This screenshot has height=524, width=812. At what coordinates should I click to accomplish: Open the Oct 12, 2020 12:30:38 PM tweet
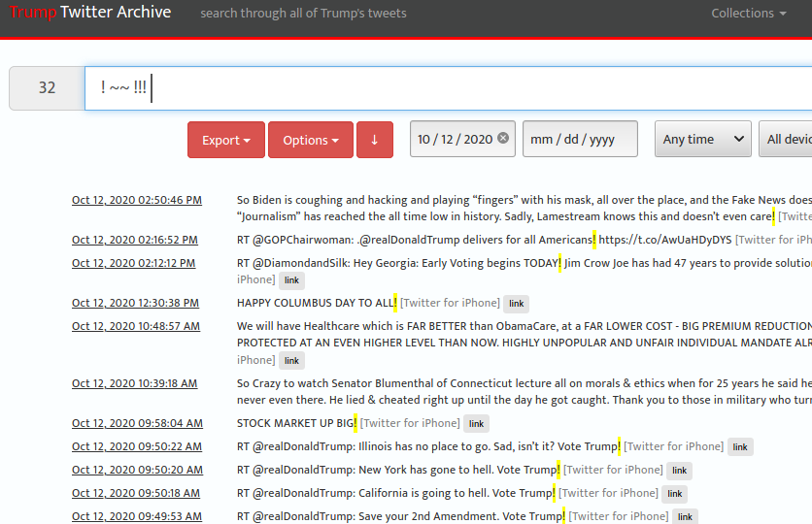[x=135, y=303]
